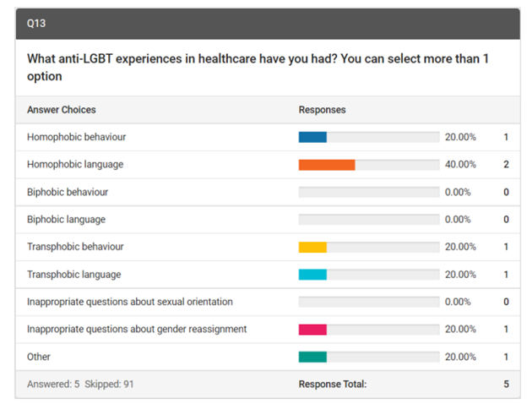The height and width of the screenshot is (404, 532).
Task: Click the 40.00% value for Homophobic language
Action: point(460,165)
